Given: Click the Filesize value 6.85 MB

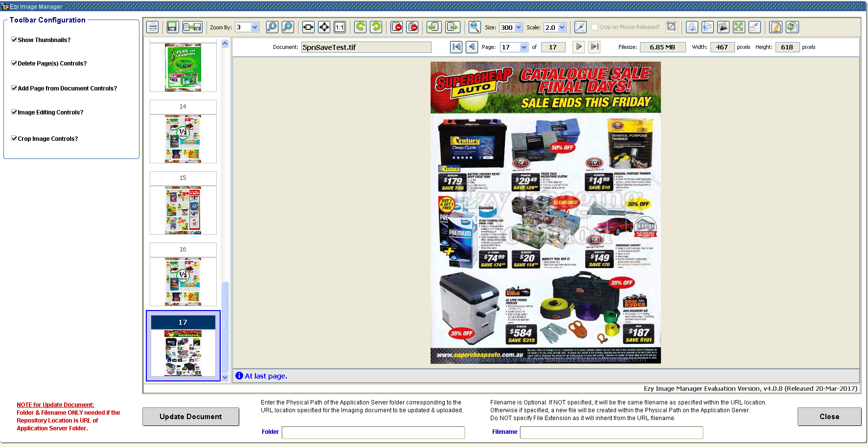Looking at the screenshot, I should coord(662,47).
